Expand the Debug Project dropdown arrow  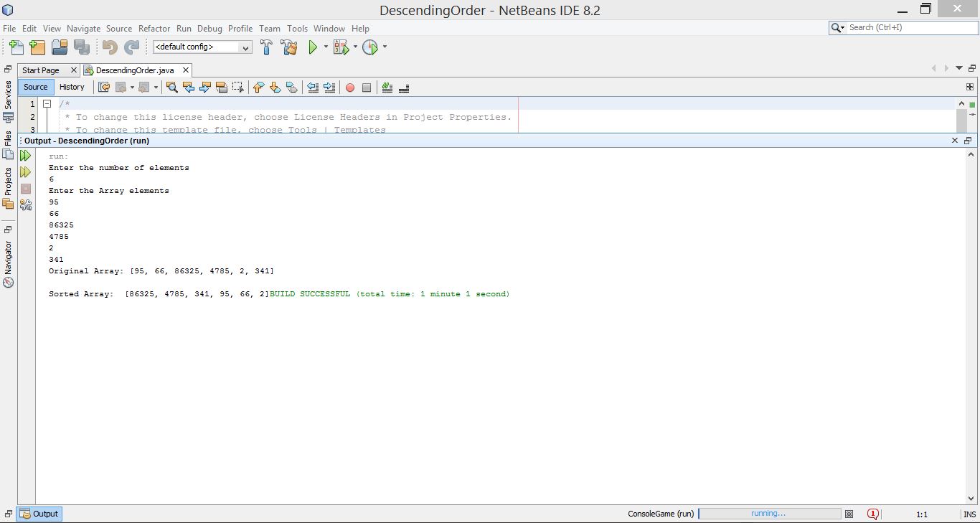click(x=355, y=47)
